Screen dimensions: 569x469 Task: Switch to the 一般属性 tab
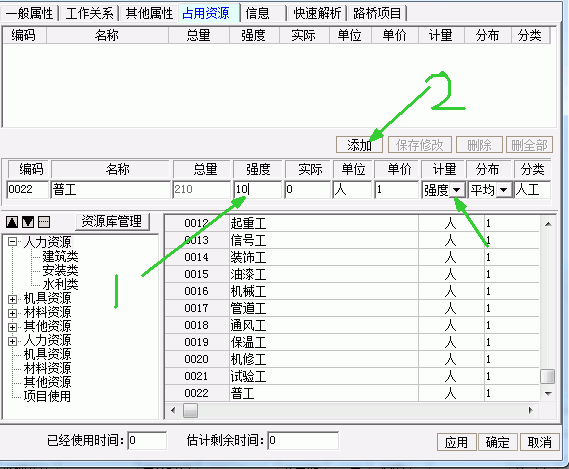[x=30, y=14]
